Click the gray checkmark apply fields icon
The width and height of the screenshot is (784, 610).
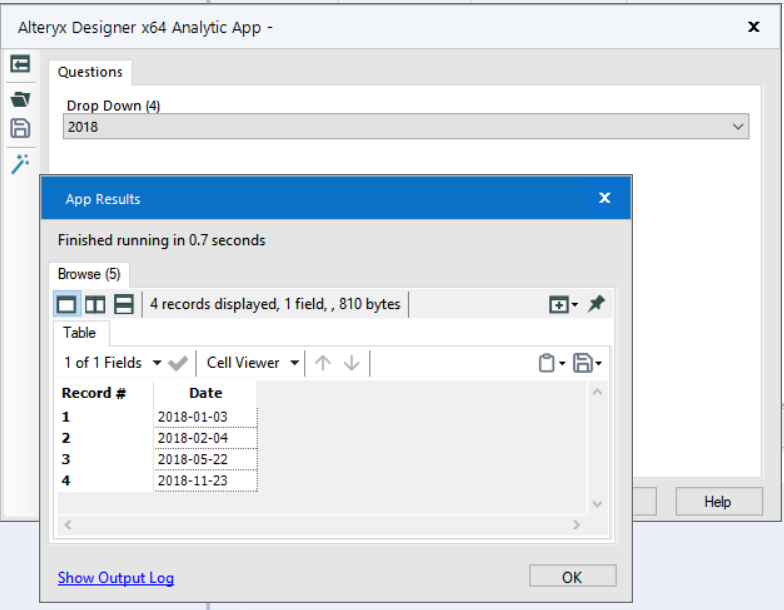pos(178,363)
